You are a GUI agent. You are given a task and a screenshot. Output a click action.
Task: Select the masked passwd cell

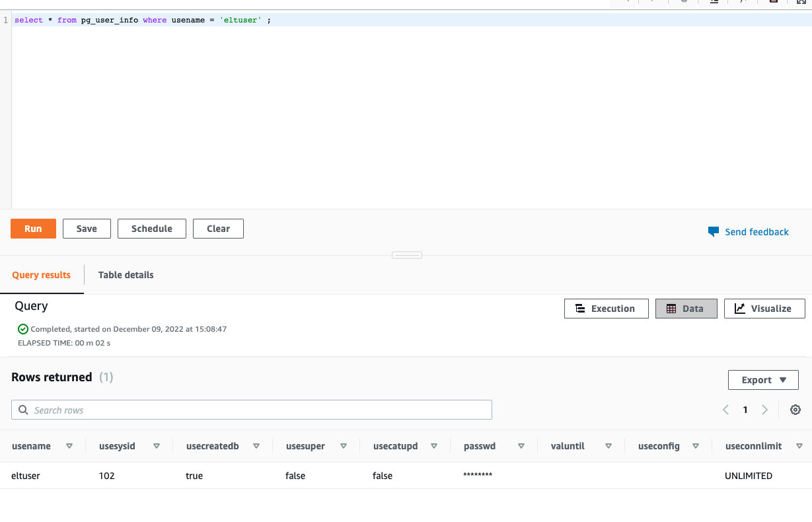pos(478,476)
